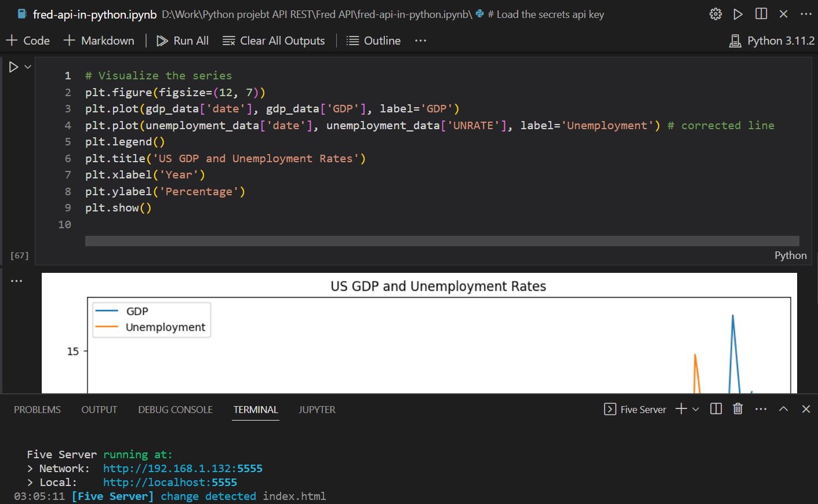The width and height of the screenshot is (818, 504).
Task: Add a new Code cell
Action: 28,41
